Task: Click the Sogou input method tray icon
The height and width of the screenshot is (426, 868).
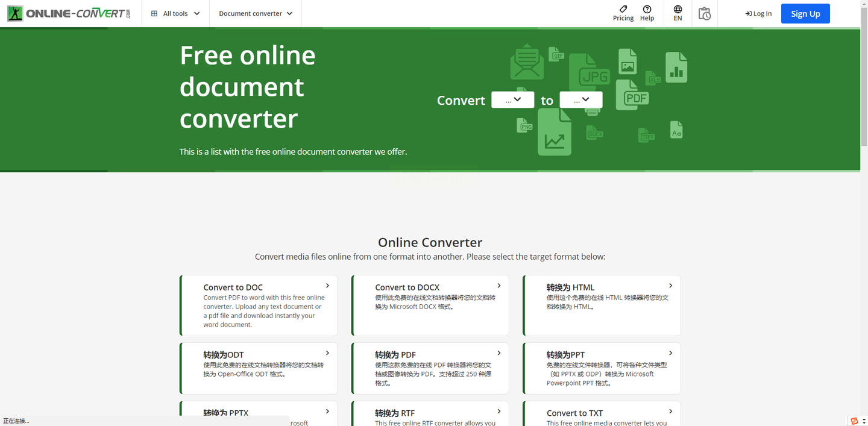Action: coord(854,421)
